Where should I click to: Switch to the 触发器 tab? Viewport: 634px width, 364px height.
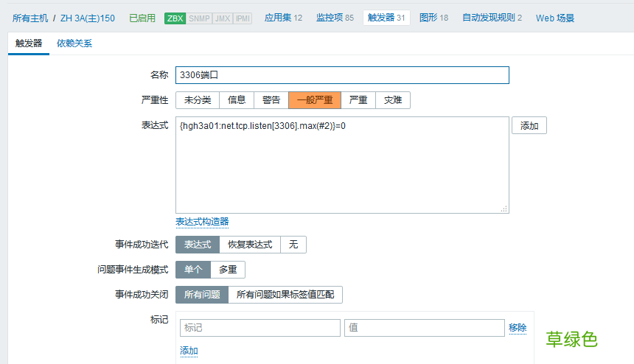pos(29,43)
